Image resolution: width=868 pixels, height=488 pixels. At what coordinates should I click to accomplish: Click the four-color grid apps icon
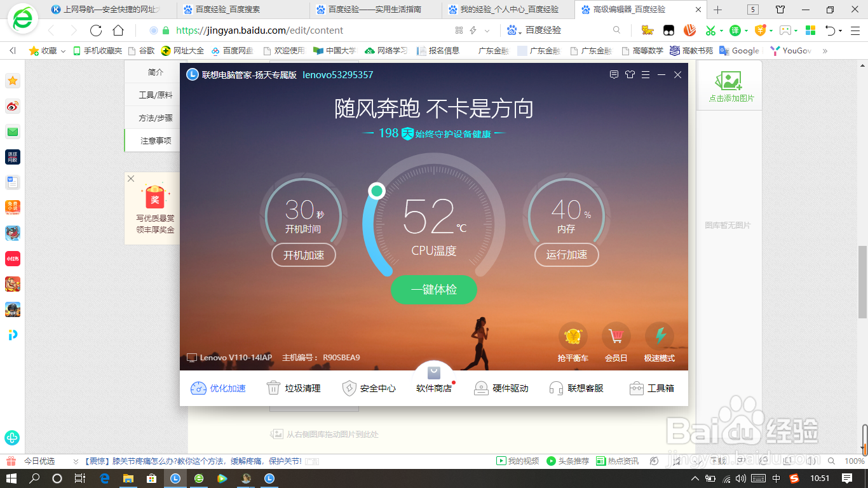(x=810, y=30)
